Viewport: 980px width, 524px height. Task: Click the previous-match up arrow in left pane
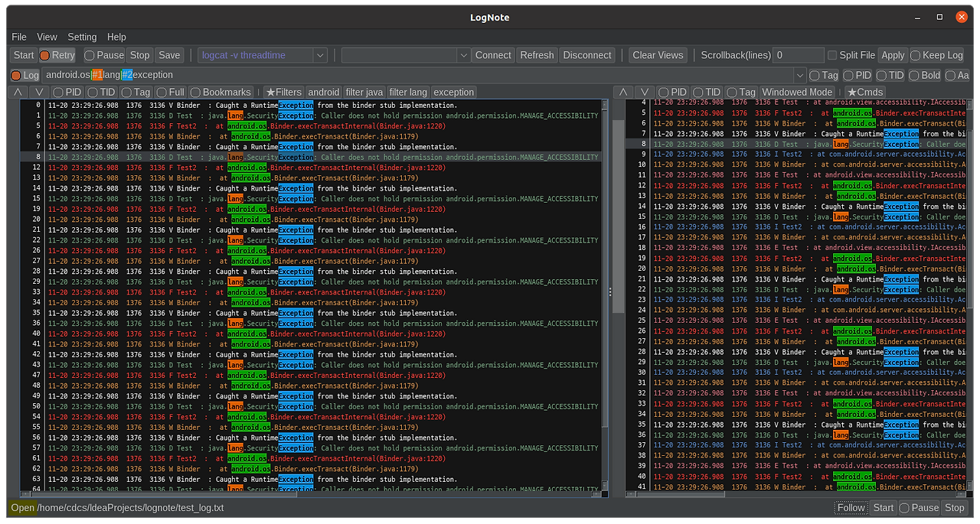[x=17, y=92]
